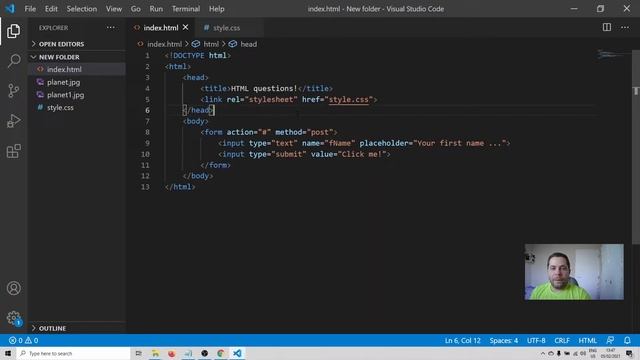The width and height of the screenshot is (640, 360).
Task: Click the webcam overlay video
Action: (x=574, y=272)
